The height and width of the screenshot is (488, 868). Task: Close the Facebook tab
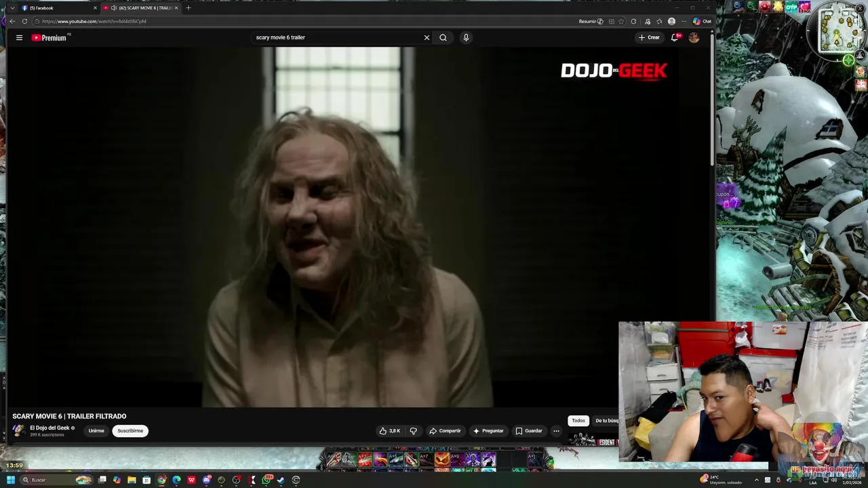pyautogui.click(x=95, y=8)
